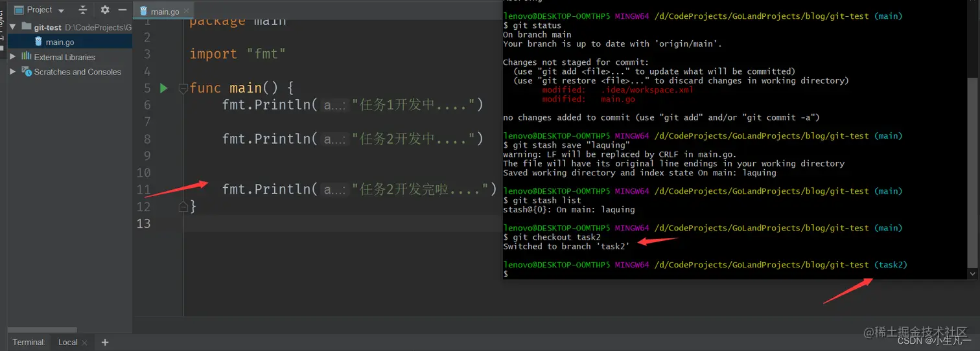Open Project panel settings gear
Viewport: 980px width, 351px height.
pos(105,10)
